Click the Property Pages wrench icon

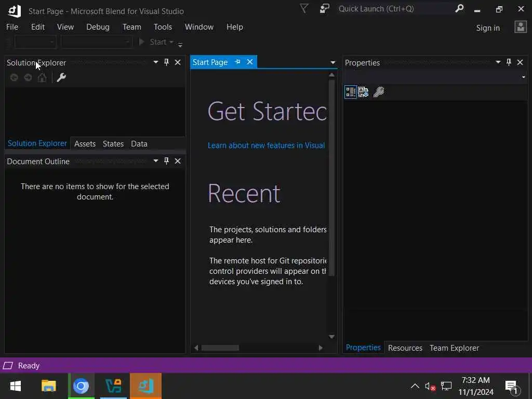[379, 92]
